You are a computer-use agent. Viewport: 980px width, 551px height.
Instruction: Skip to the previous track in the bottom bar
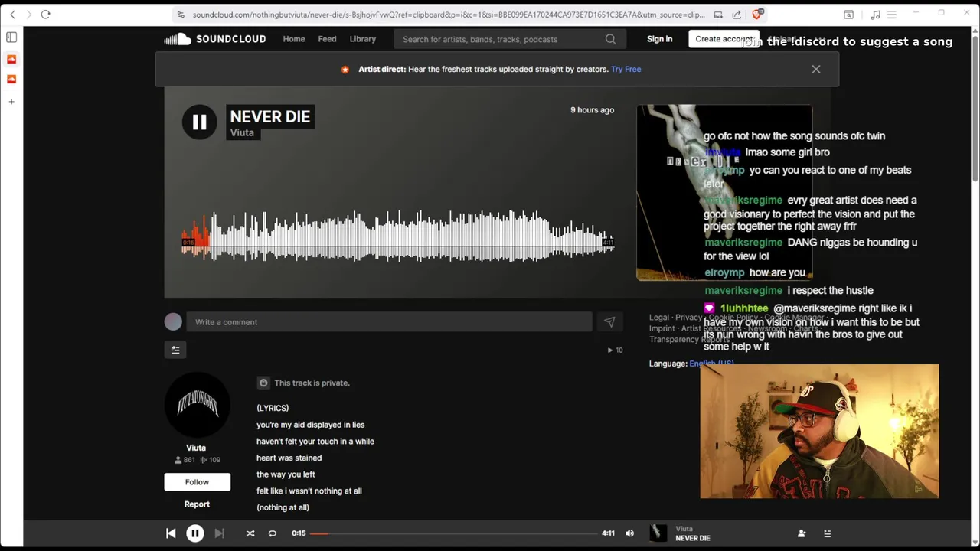point(171,533)
